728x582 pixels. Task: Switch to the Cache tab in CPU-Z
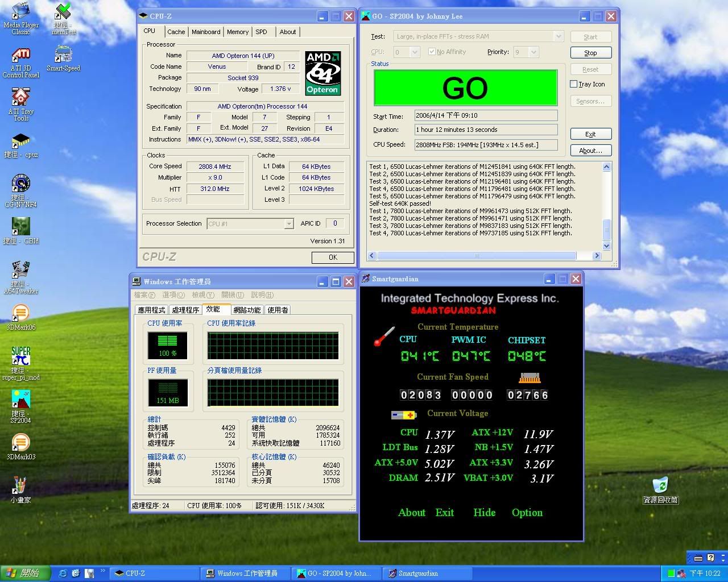(x=176, y=32)
